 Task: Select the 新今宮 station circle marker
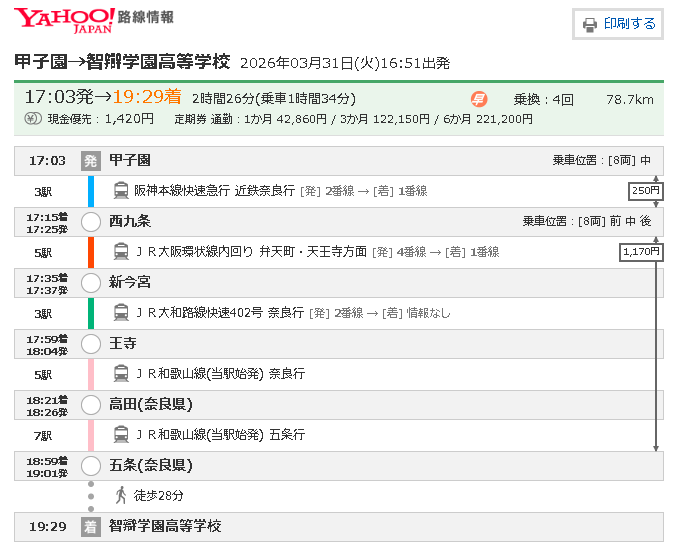click(91, 283)
